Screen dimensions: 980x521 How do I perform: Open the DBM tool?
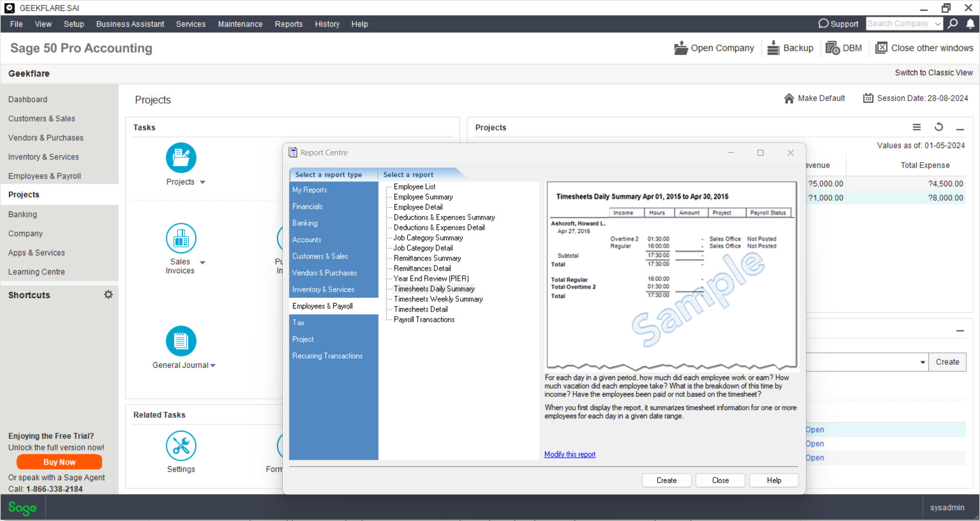tap(833, 48)
